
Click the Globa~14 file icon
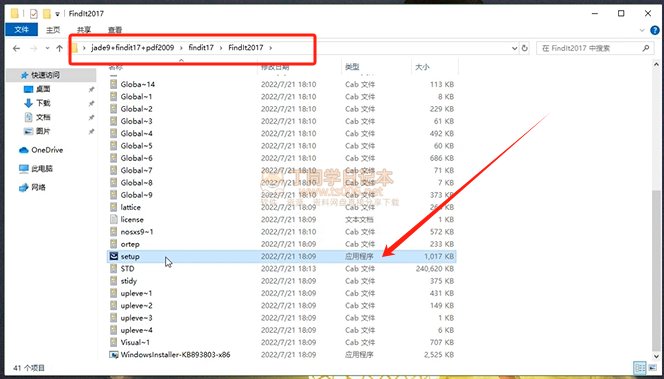[113, 84]
